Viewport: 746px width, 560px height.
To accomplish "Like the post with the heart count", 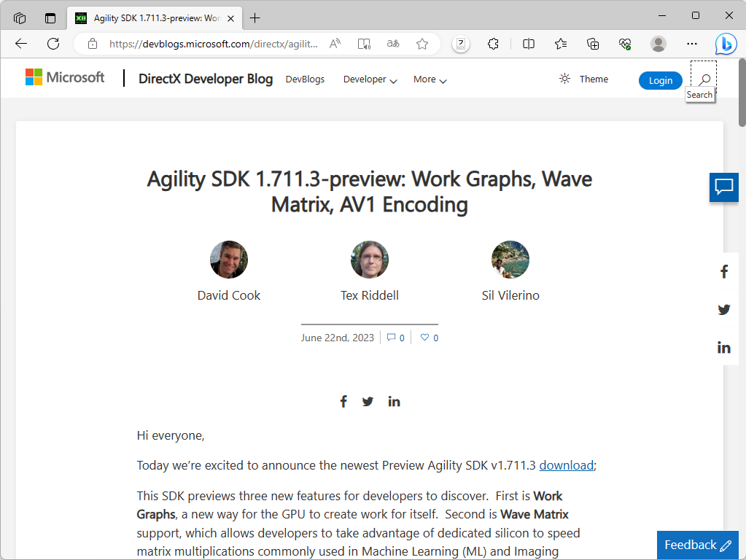I will pyautogui.click(x=430, y=338).
